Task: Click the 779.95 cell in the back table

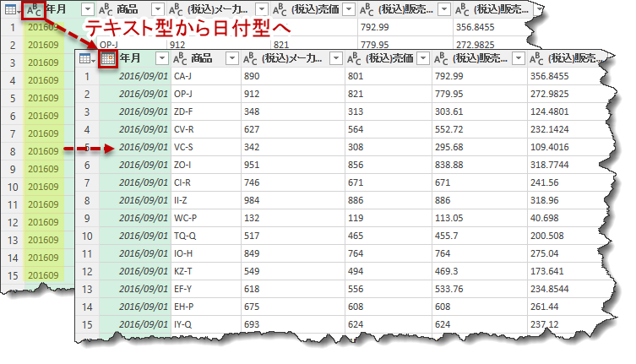Action: point(405,45)
